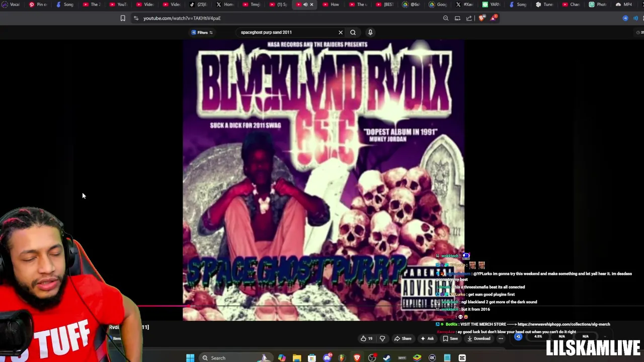Open more actions three-dot menu
Image resolution: width=644 pixels, height=362 pixels.
point(501,338)
